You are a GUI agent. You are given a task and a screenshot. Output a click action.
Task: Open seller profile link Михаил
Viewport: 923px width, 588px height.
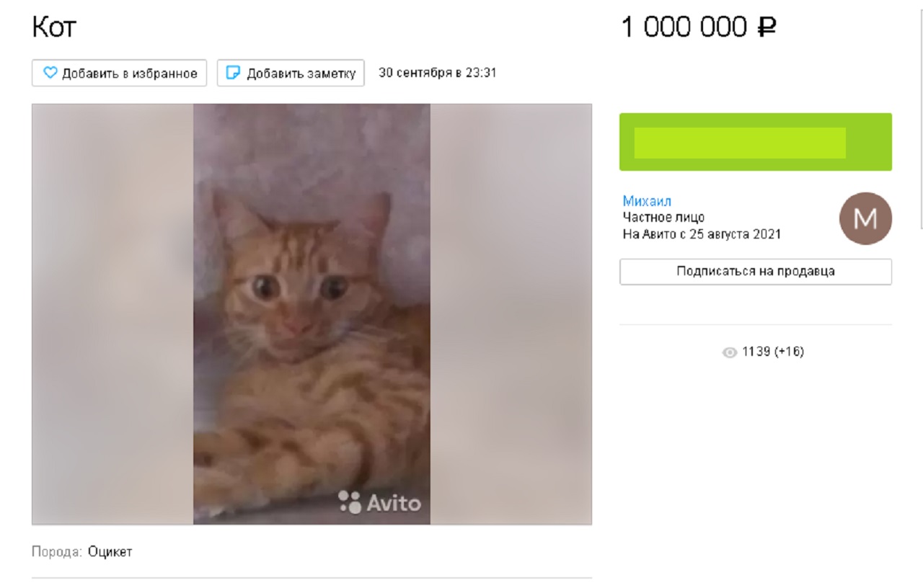[647, 201]
